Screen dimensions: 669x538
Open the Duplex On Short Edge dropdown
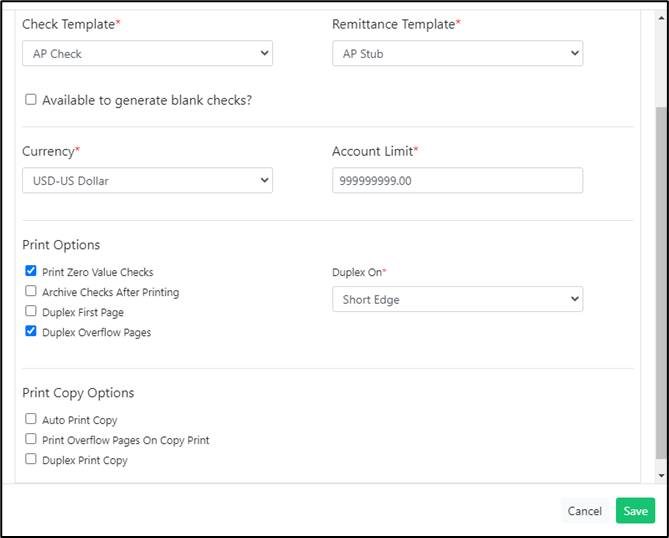coord(457,299)
